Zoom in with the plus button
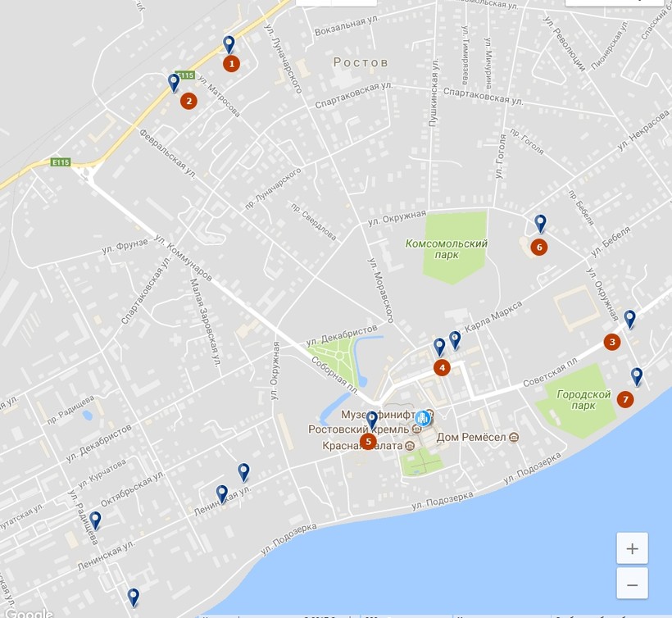Viewport: 672px width, 618px height. [x=632, y=548]
